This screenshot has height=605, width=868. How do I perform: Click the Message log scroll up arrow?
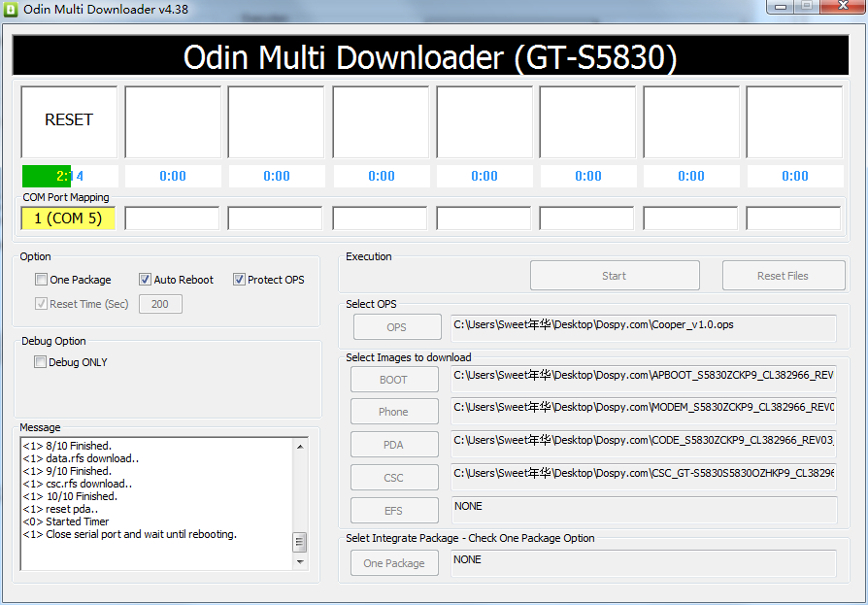(x=300, y=447)
